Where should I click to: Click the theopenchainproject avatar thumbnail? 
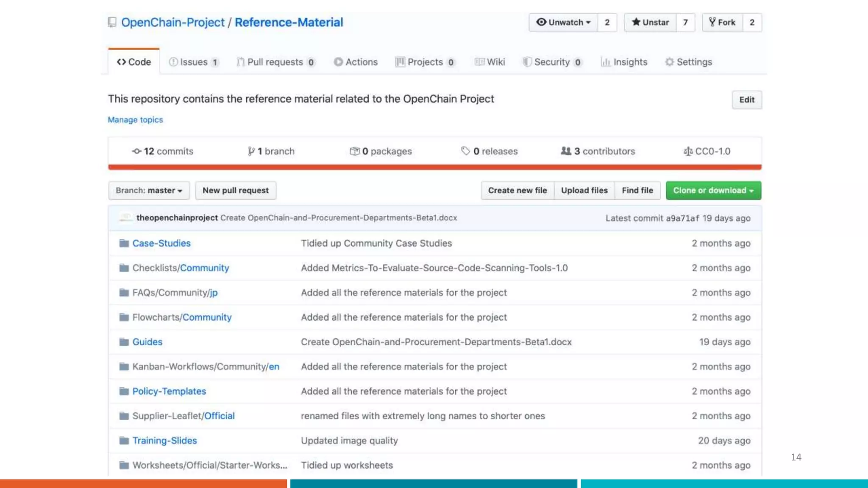[x=126, y=218]
